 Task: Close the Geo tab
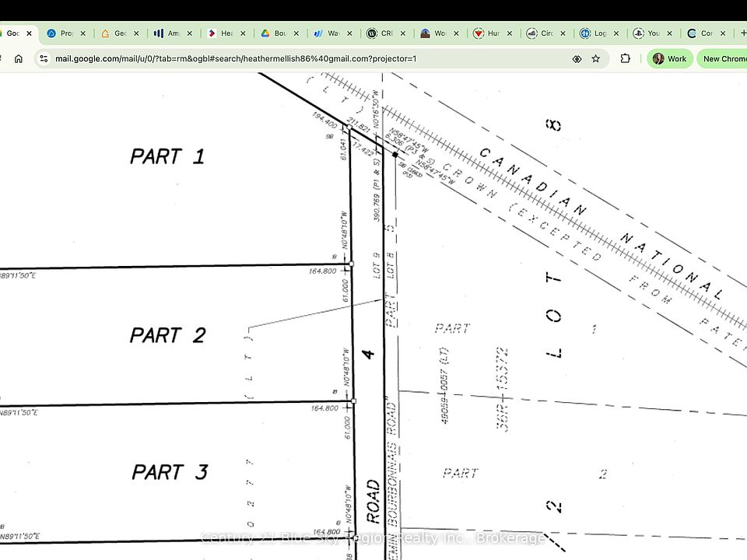(x=136, y=33)
